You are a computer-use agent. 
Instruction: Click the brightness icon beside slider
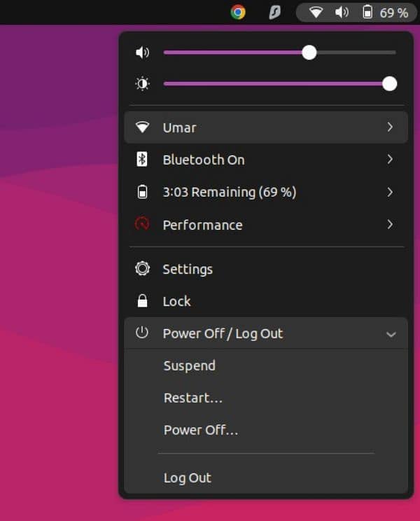point(143,84)
